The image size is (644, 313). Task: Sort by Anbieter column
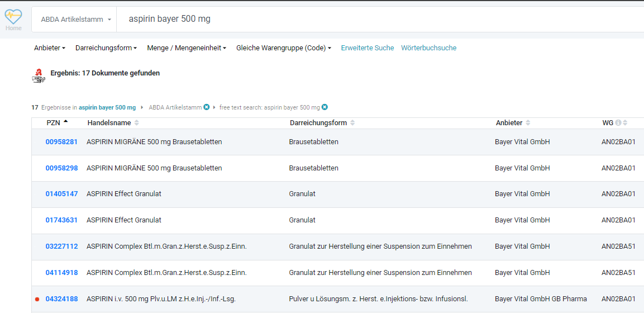click(x=513, y=123)
